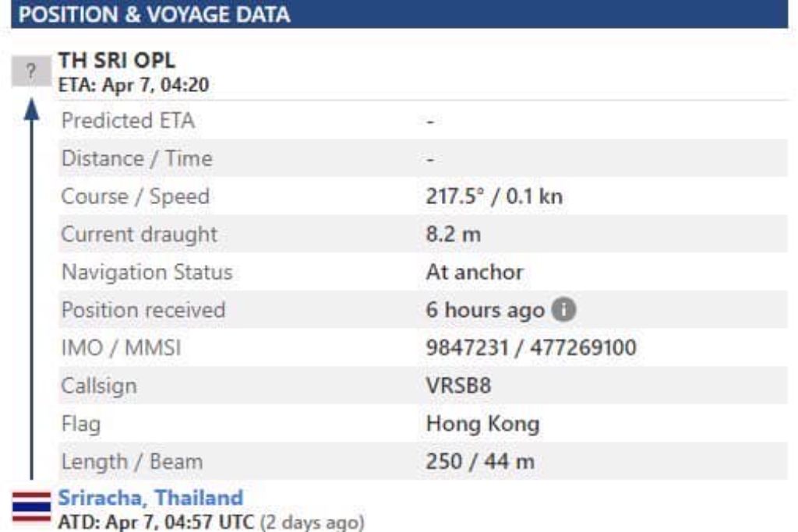Click the Predicted ETA row label
Screen dimensions: 798x532
(x=129, y=121)
